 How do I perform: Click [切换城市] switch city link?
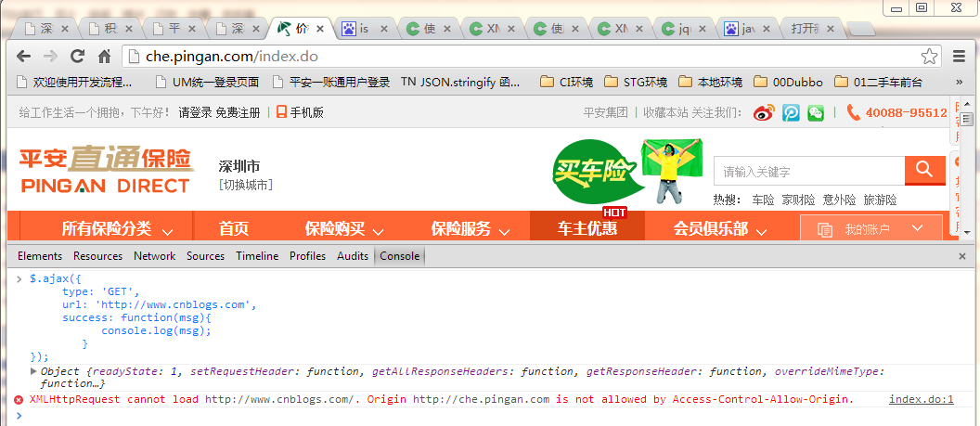click(246, 186)
